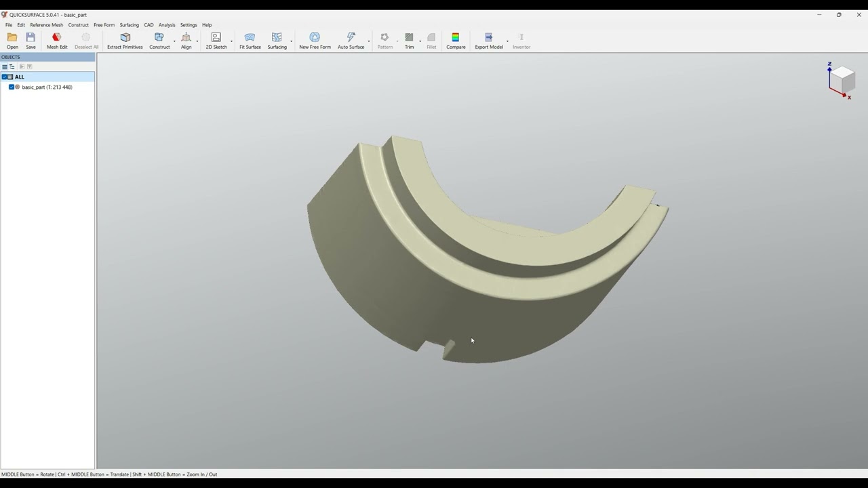Viewport: 868px width, 488px height.
Task: Start the Extract Primitives tool
Action: [x=125, y=41]
